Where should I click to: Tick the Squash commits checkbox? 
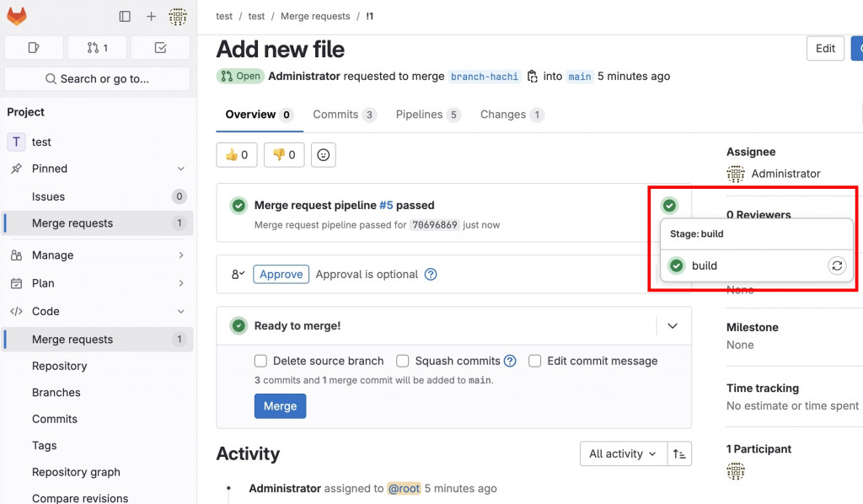pyautogui.click(x=403, y=361)
